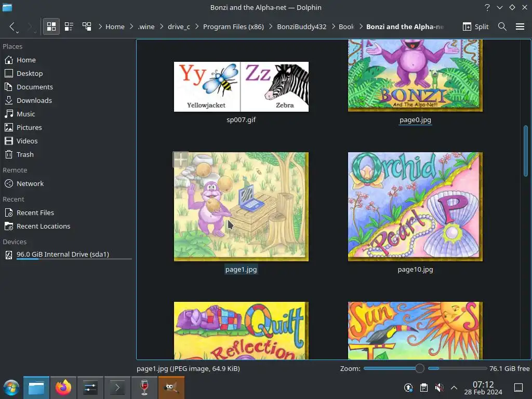Click Home in the breadcrumb path
Screen dimensions: 532x399
115,26
